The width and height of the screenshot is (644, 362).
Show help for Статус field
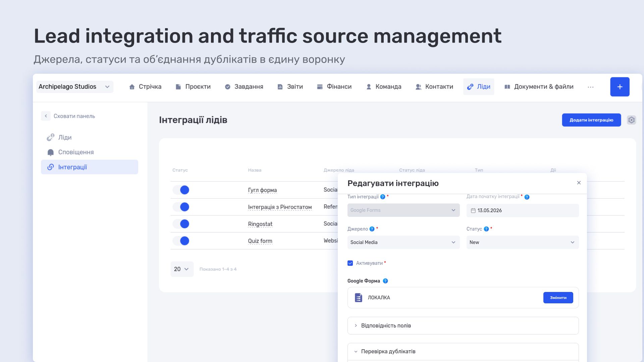click(x=486, y=229)
